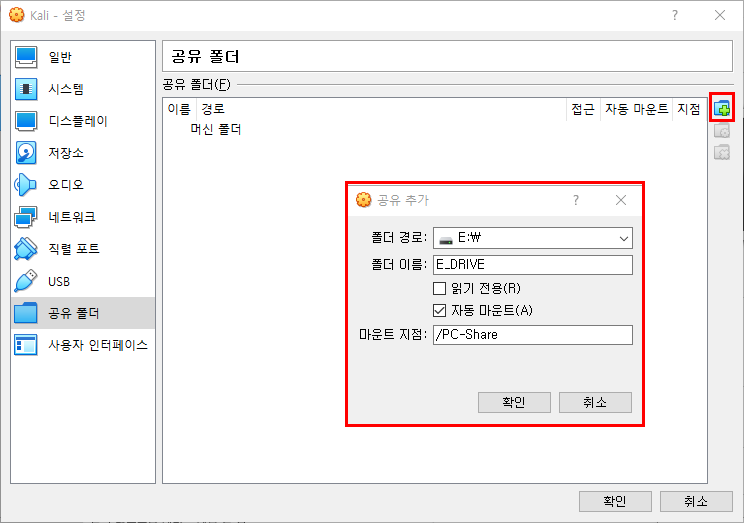Open the 디스플레이 settings category

pos(83,121)
